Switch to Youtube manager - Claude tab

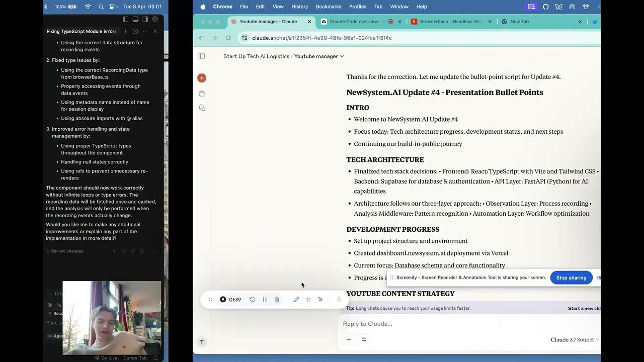(272, 22)
